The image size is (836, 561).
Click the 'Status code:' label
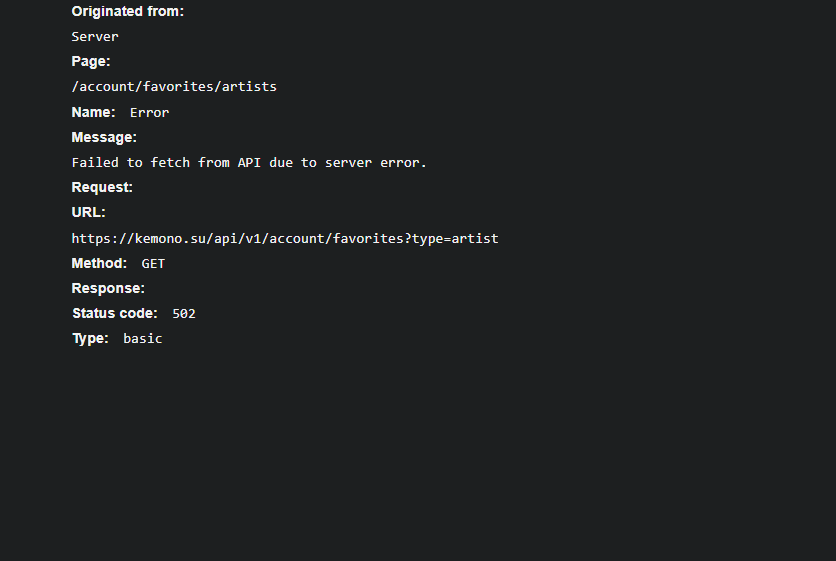115,314
